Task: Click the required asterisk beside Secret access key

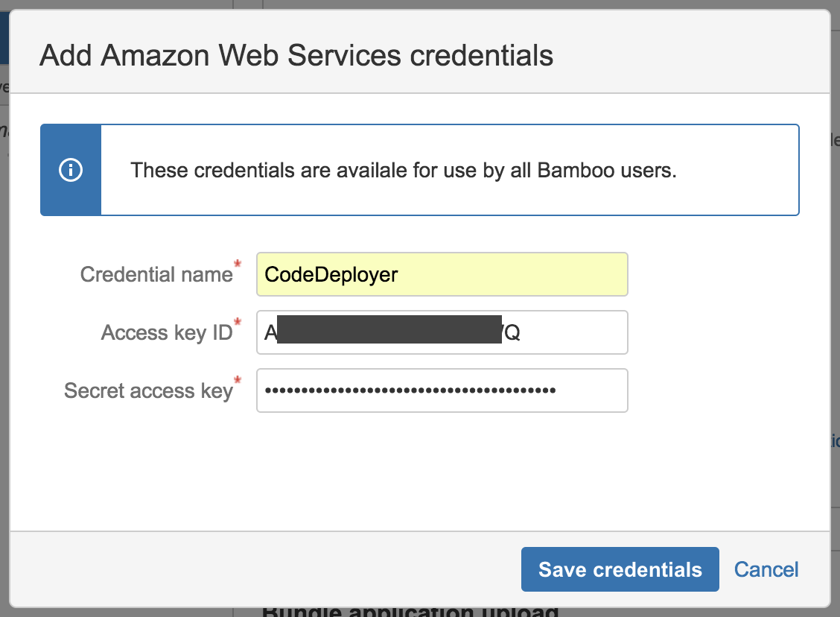Action: 238,382
